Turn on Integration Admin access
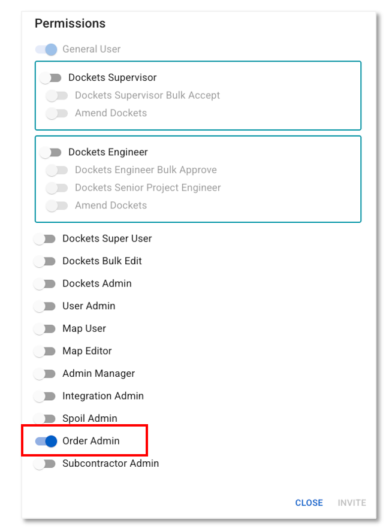Viewport: 392px width, 532px height. click(46, 396)
